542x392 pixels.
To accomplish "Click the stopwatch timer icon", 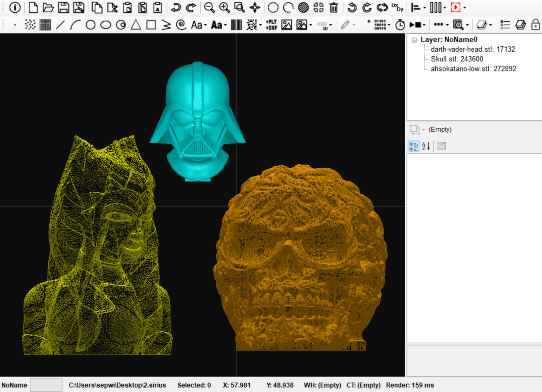I will coord(400,25).
